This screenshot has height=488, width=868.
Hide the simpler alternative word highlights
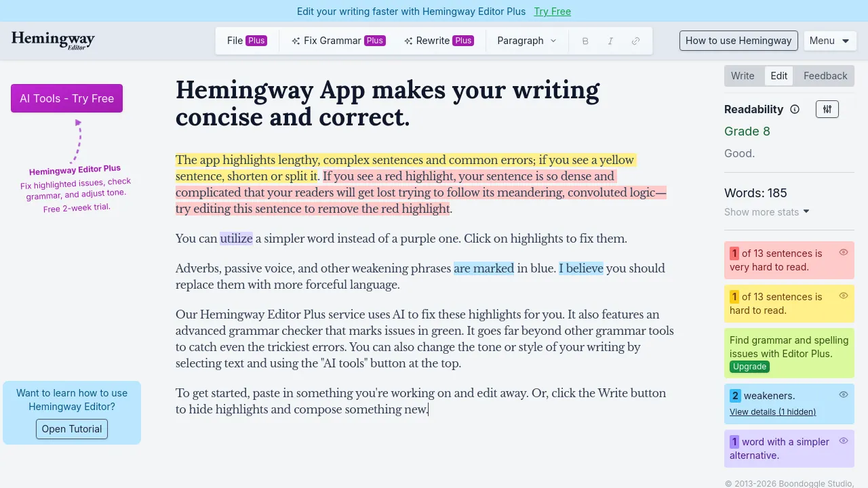[844, 441]
